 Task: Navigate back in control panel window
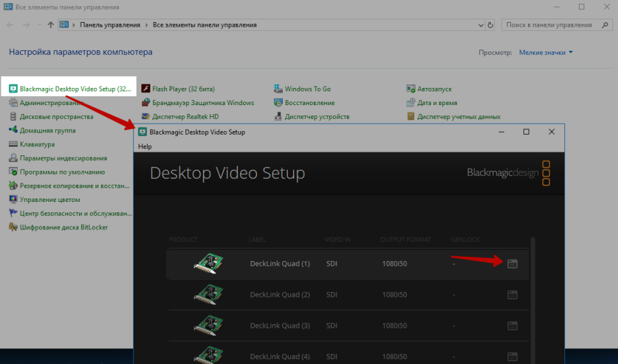(10, 25)
